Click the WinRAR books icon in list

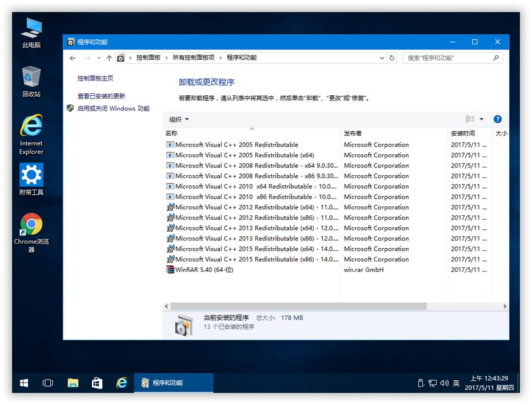[170, 270]
